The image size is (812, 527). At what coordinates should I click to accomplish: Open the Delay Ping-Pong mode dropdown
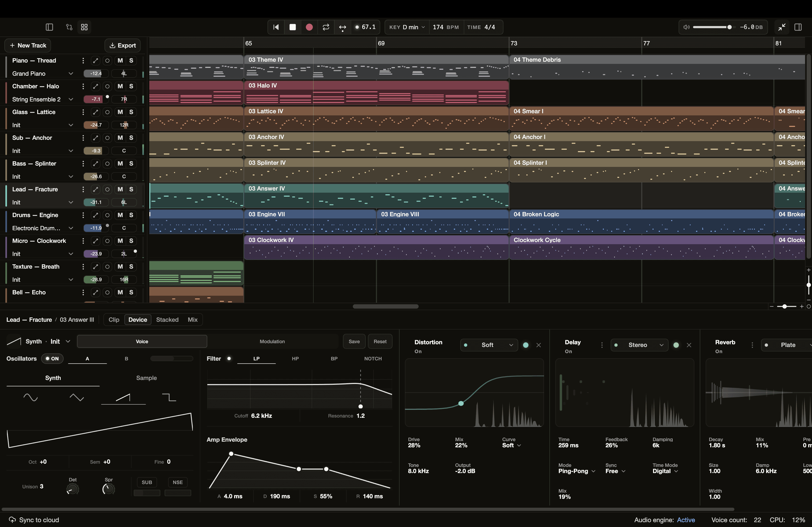pyautogui.click(x=577, y=471)
